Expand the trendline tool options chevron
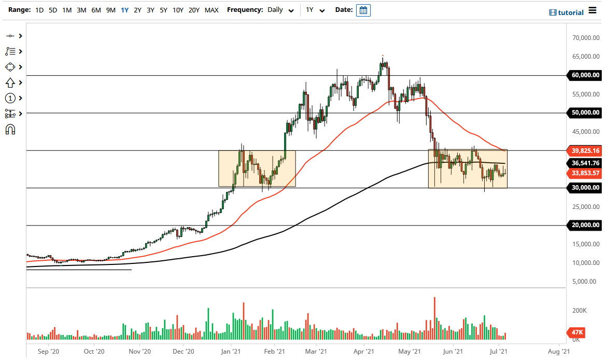 point(20,36)
